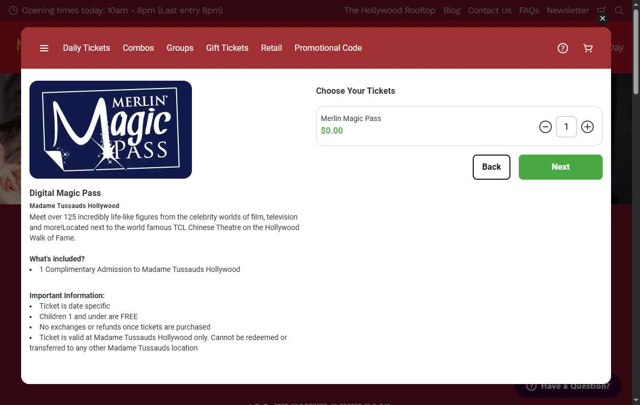Open the Have a Question? chat button
The height and width of the screenshot is (405, 640).
[x=567, y=386]
